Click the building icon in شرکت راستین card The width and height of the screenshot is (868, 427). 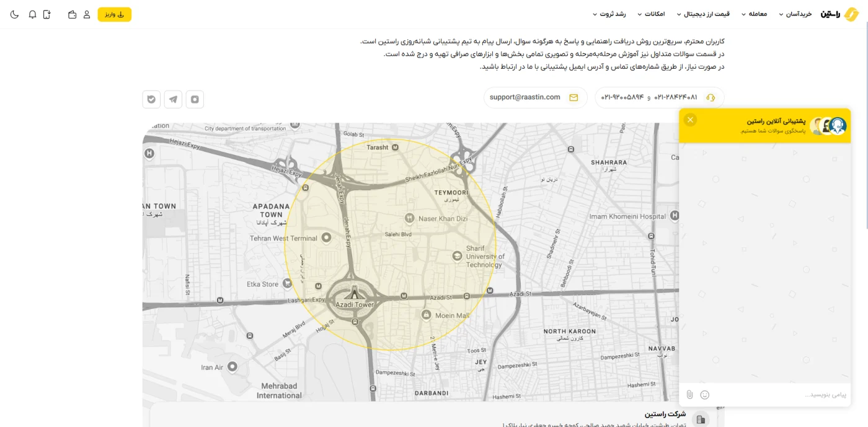pos(701,420)
